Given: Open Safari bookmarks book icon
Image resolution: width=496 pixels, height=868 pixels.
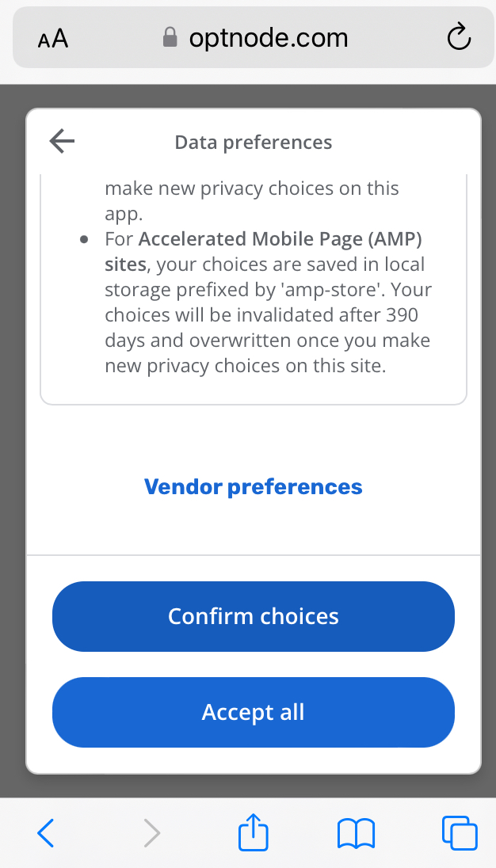Looking at the screenshot, I should point(356,834).
